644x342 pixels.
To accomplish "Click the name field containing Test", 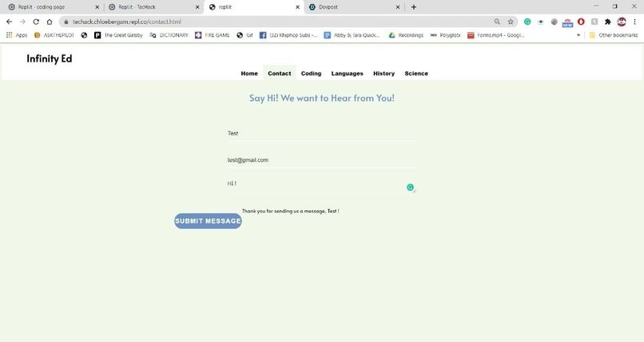I will tap(321, 133).
